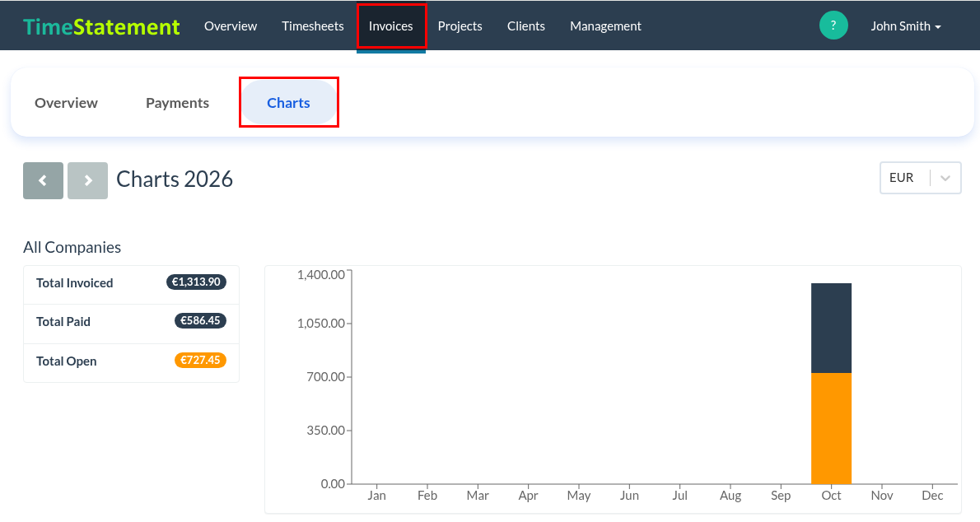
Task: Open the EUR currency dropdown
Action: tap(920, 178)
